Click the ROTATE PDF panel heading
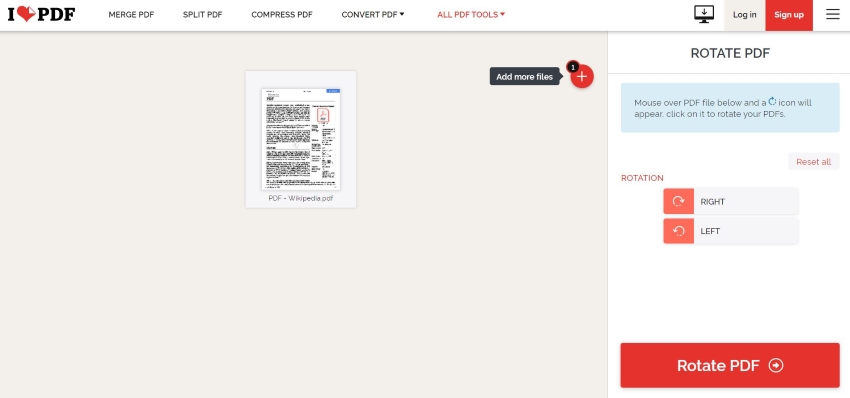850x398 pixels. [730, 53]
